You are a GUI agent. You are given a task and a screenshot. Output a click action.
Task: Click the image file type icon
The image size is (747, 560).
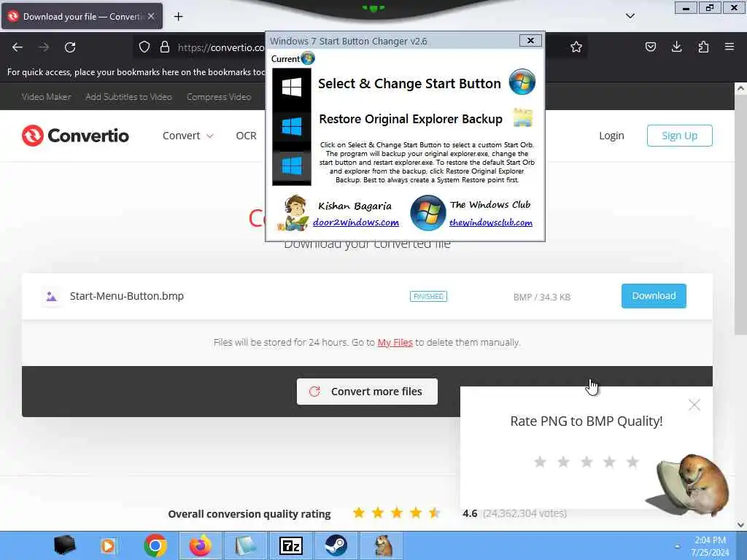pos(52,297)
